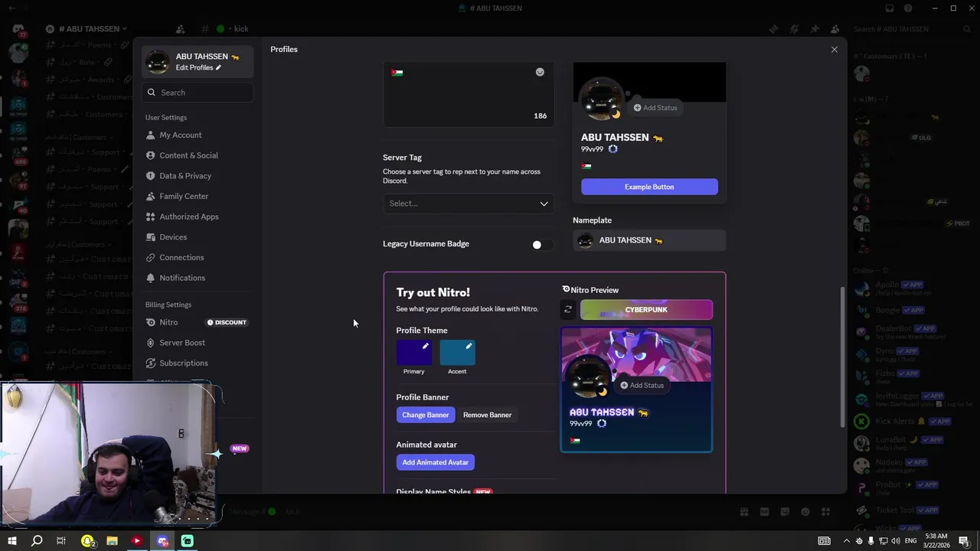Click the Server Boost gem icon

(151, 343)
